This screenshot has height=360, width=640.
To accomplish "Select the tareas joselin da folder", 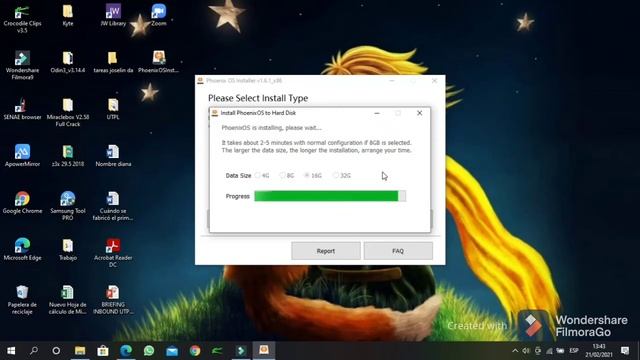I will 113,62.
